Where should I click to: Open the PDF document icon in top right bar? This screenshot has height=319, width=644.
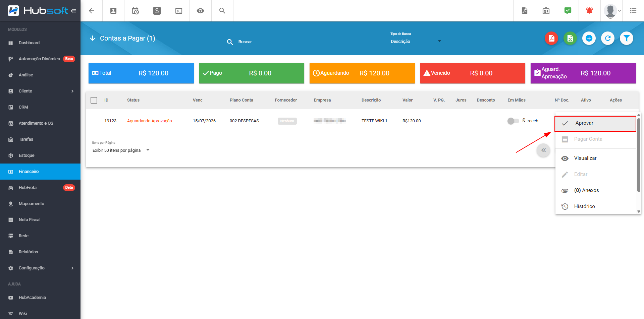(x=525, y=11)
